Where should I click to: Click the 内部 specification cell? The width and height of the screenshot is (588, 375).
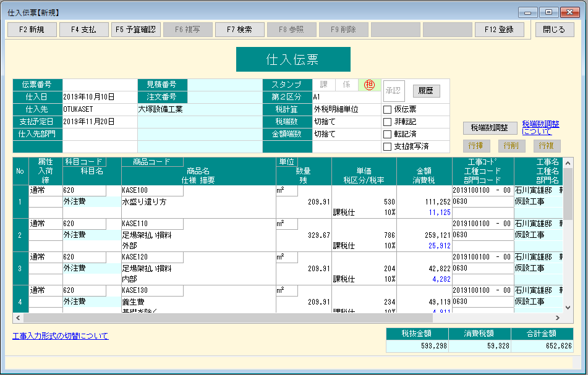(x=198, y=279)
